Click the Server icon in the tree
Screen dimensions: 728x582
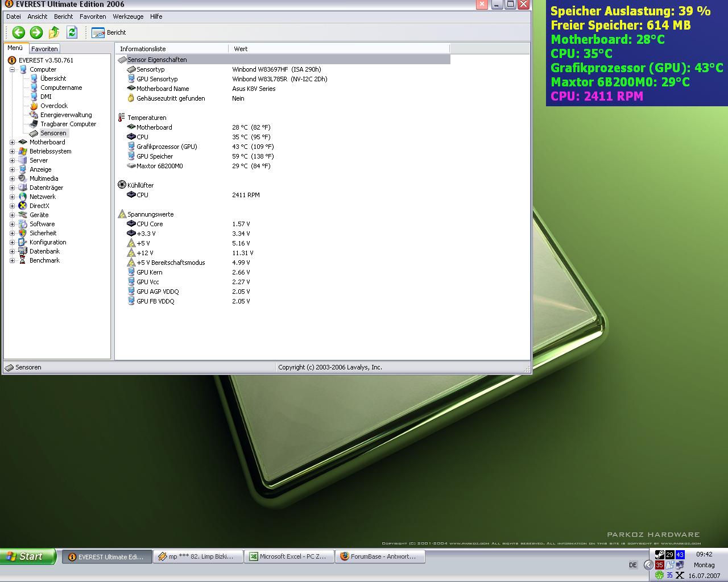tap(23, 160)
